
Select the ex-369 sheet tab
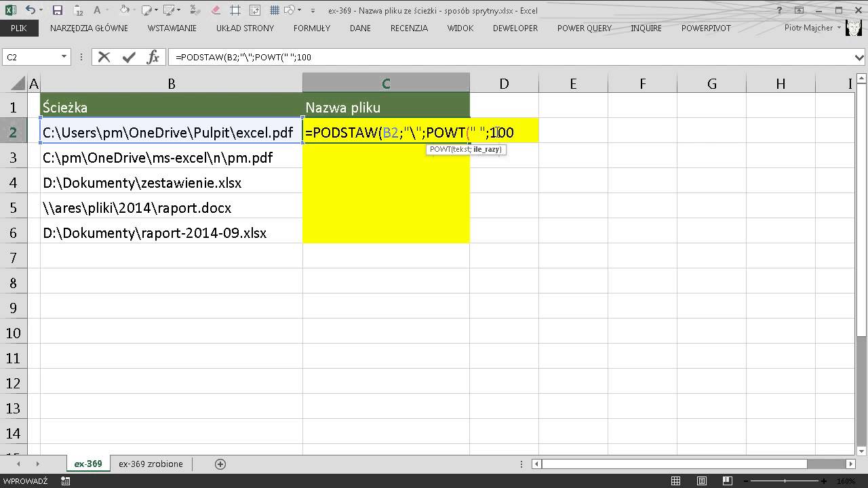tap(88, 464)
